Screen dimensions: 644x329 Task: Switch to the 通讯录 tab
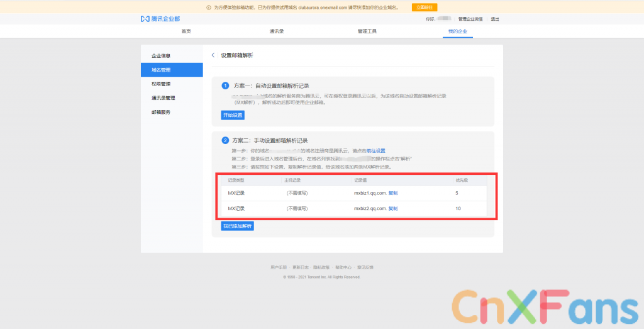277,31
